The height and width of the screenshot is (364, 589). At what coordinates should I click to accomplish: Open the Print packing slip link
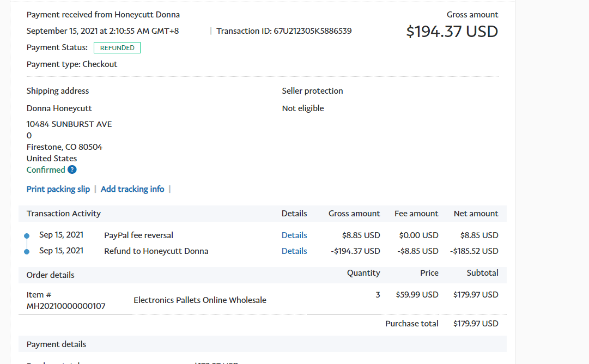click(58, 189)
